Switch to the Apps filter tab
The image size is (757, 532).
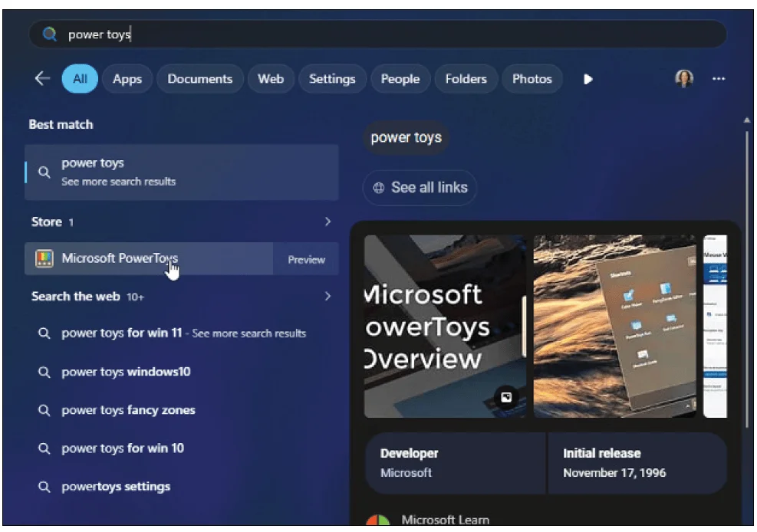127,79
